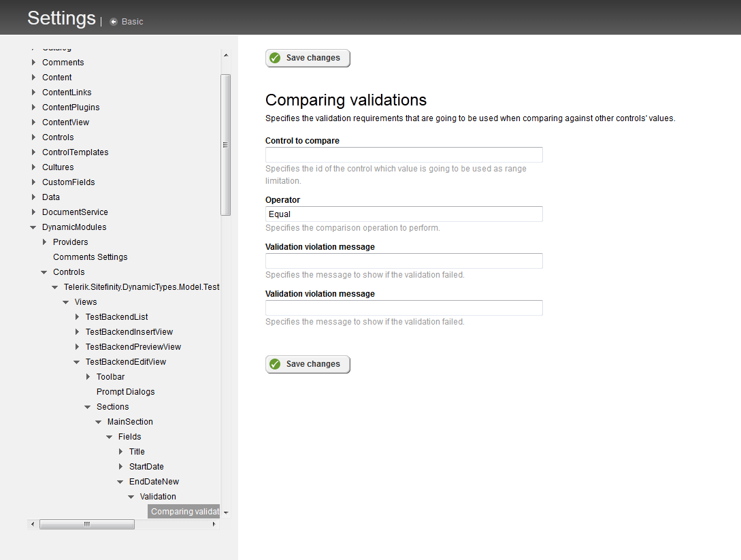Collapse the DynamicModules tree node

[33, 227]
